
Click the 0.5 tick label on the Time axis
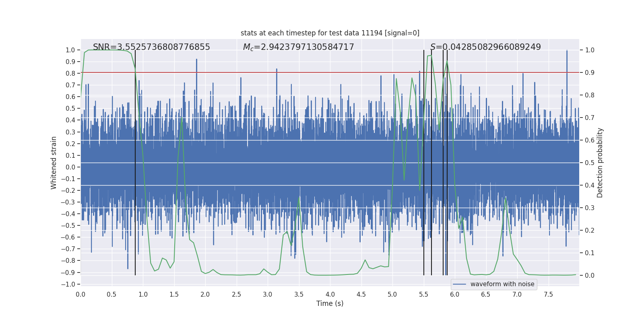pyautogui.click(x=111, y=294)
